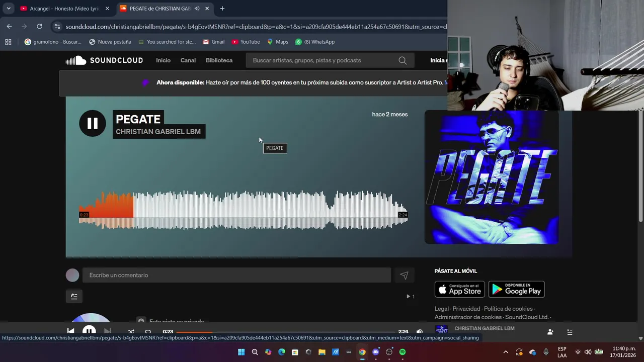Open the 'Nueva pestaña' bookmark
Image resolution: width=644 pixels, height=362 pixels.
click(110, 42)
